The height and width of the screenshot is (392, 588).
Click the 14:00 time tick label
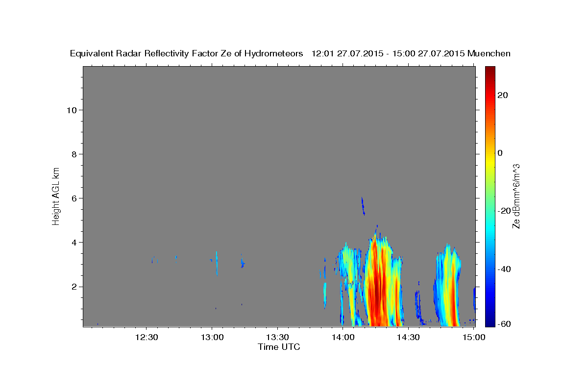(343, 337)
